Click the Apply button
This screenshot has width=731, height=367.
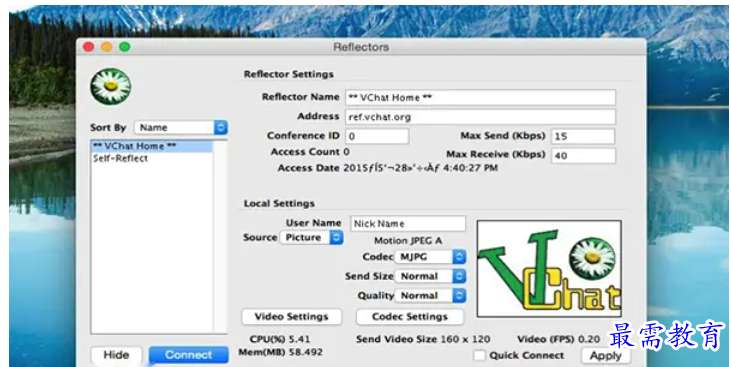coord(606,356)
